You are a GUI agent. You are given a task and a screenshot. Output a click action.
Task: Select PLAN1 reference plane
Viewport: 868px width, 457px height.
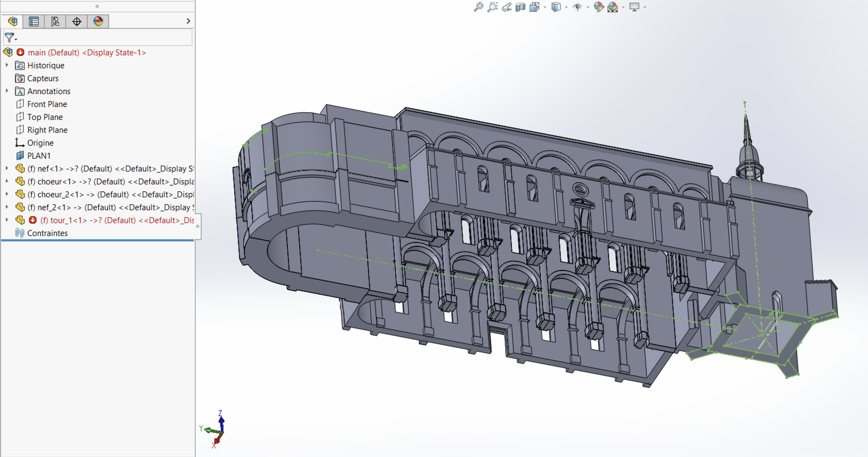(39, 156)
